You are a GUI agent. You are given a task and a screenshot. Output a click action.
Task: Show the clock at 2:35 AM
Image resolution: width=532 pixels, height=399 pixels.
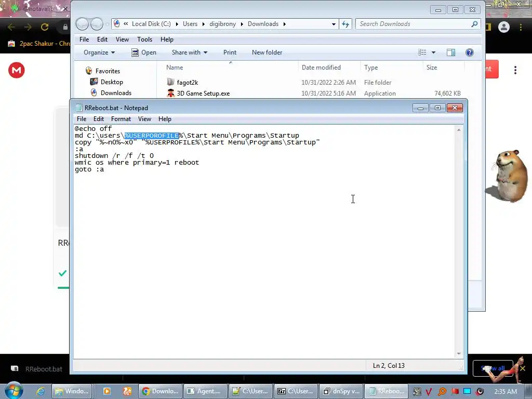coord(506,392)
